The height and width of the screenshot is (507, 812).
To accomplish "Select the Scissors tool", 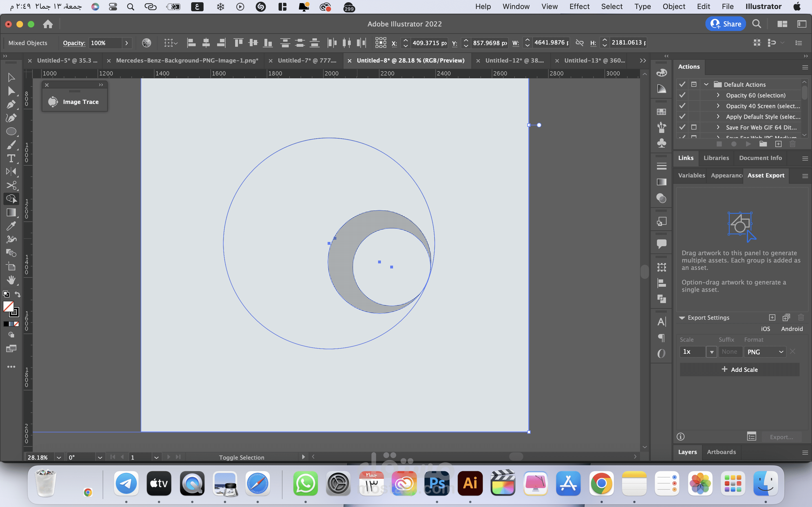I will 11,185.
